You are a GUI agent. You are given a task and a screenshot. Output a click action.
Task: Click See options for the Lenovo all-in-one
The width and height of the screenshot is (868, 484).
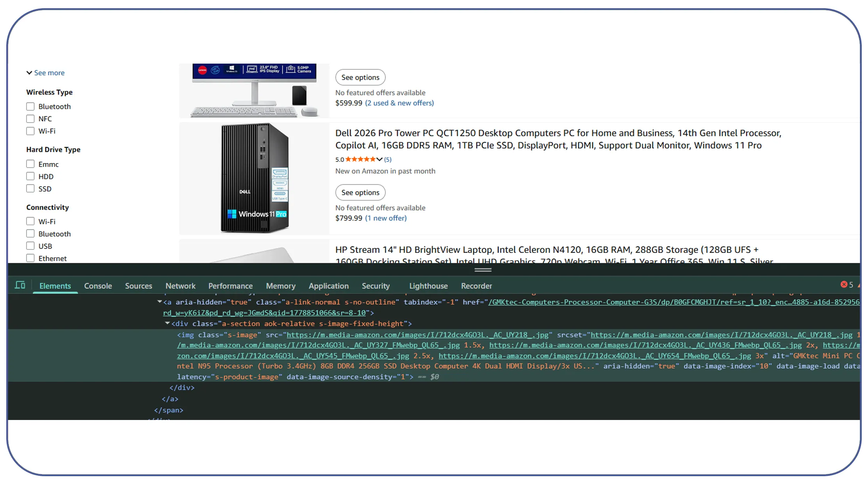[x=360, y=77]
